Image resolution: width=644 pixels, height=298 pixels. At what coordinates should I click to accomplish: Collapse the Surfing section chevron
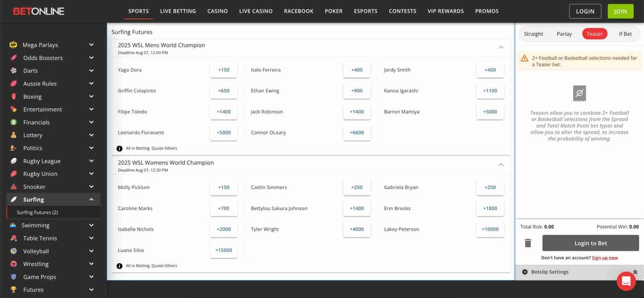91,200
